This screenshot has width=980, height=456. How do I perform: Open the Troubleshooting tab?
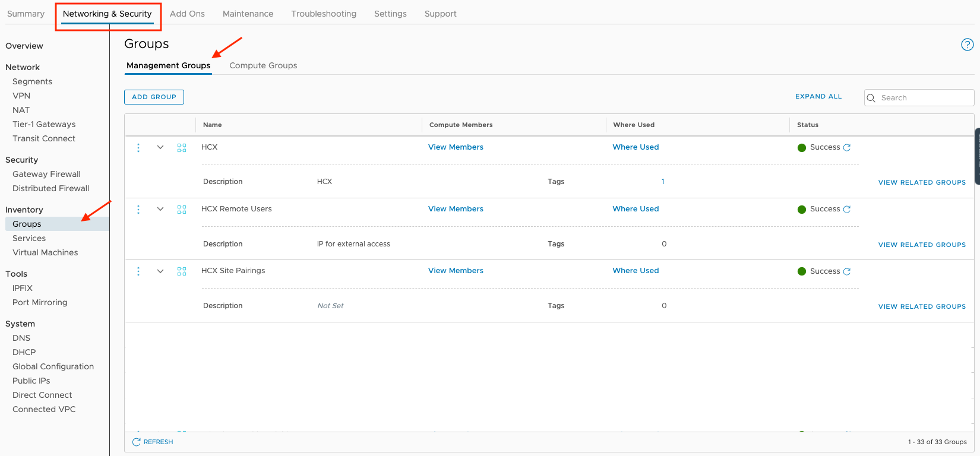point(324,14)
